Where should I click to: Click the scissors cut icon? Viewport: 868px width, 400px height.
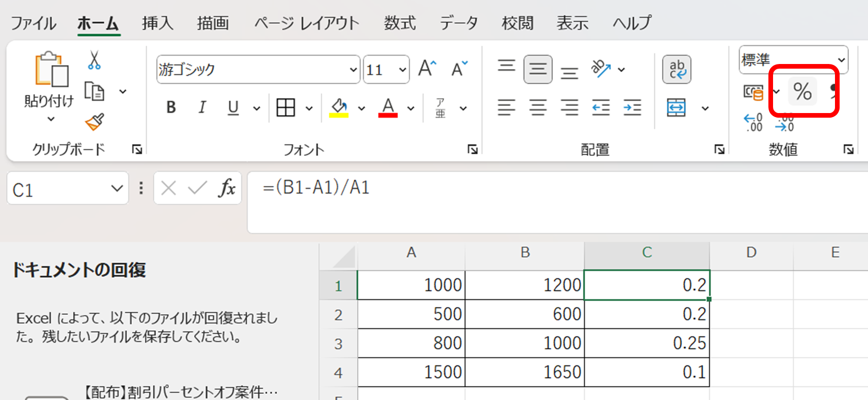coord(94,60)
